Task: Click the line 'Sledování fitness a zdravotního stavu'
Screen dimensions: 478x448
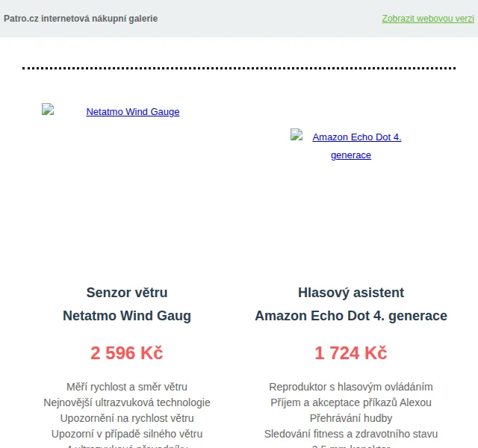Action: click(x=351, y=434)
